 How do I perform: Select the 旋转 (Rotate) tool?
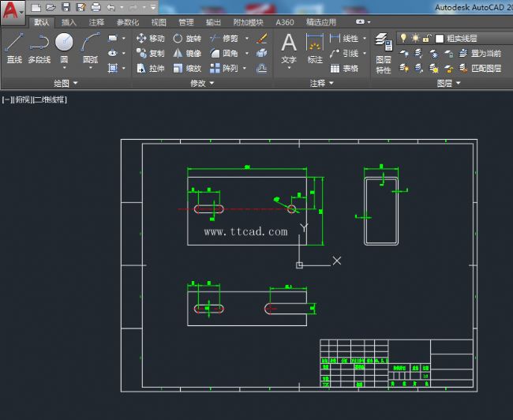[x=187, y=39]
